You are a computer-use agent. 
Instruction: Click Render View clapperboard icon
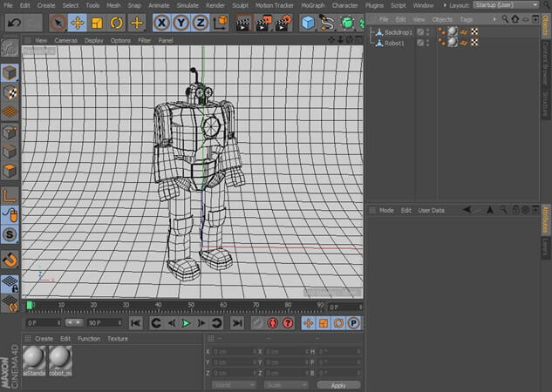[x=243, y=23]
